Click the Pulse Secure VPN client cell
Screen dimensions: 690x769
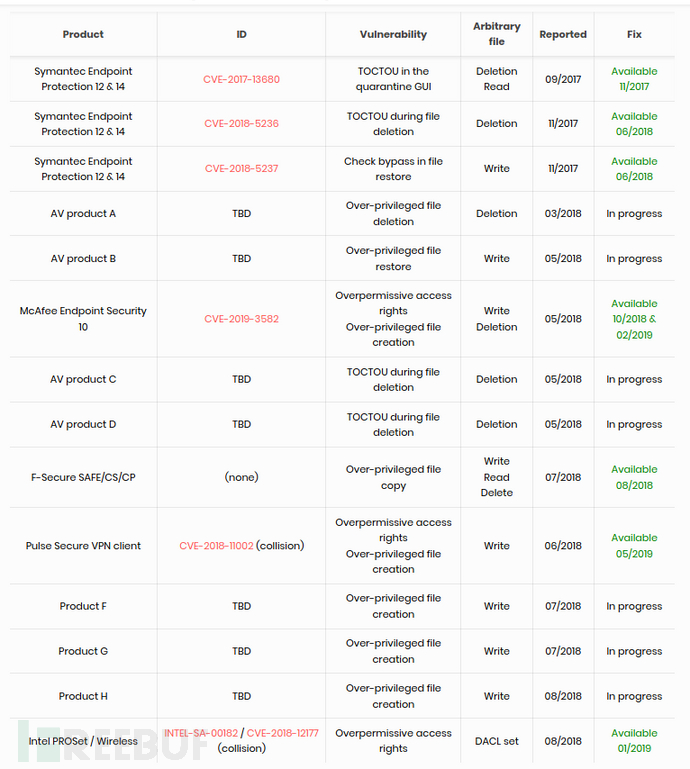point(83,546)
